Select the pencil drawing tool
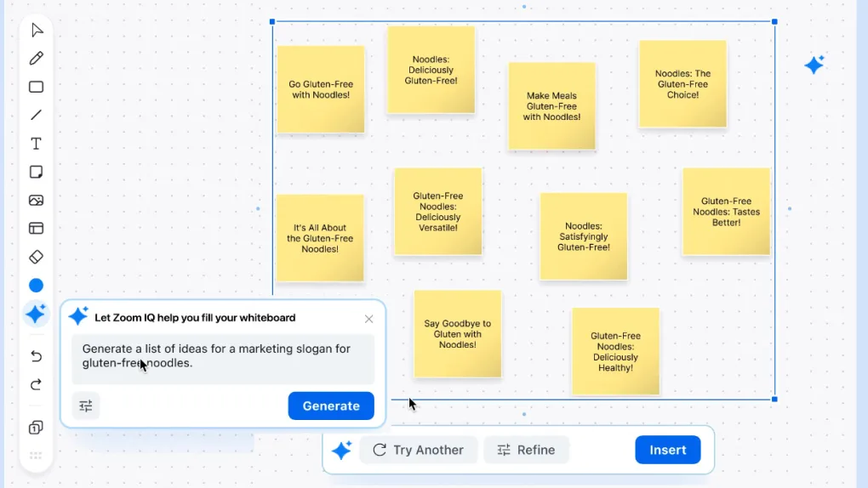This screenshot has width=868, height=488. (37, 58)
